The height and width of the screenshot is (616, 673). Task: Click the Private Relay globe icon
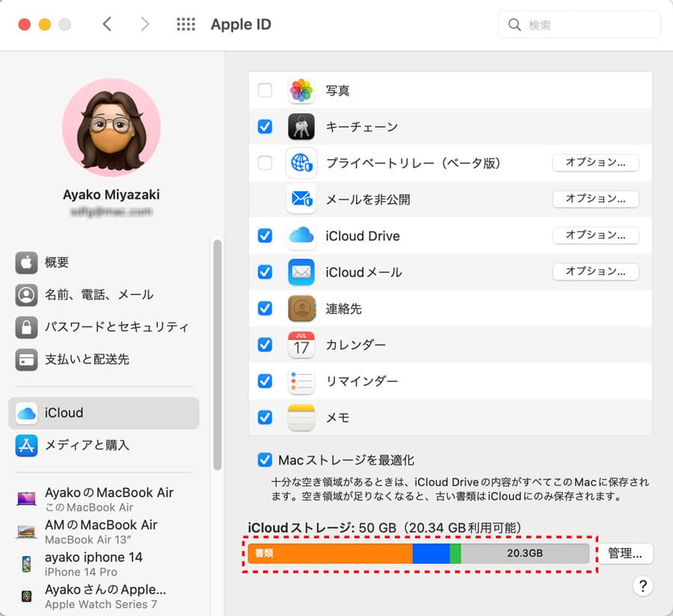pos(301,163)
